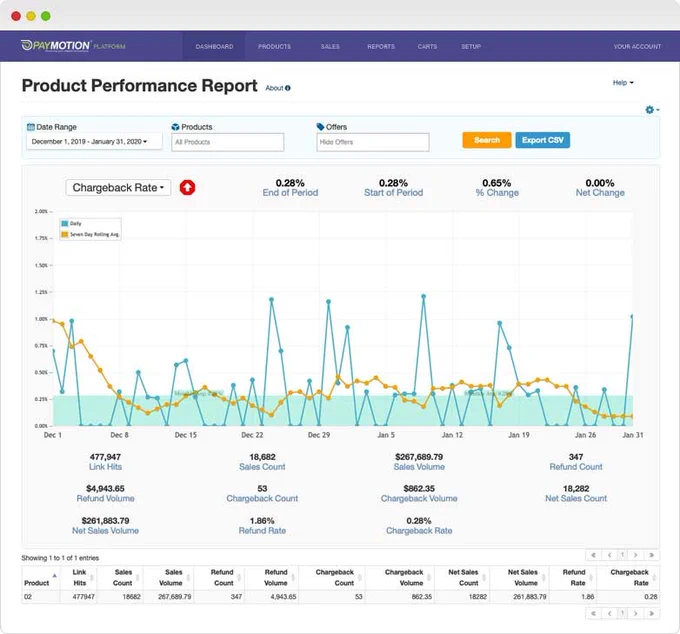Select page 1 in bottom pagination
680x634 pixels.
(x=622, y=613)
